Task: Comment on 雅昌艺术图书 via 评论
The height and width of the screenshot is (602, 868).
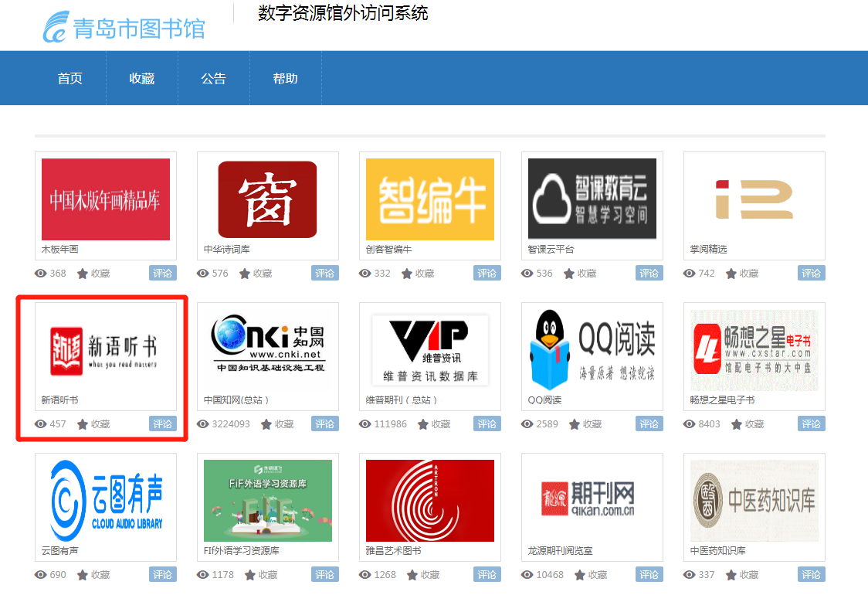Action: [487, 574]
